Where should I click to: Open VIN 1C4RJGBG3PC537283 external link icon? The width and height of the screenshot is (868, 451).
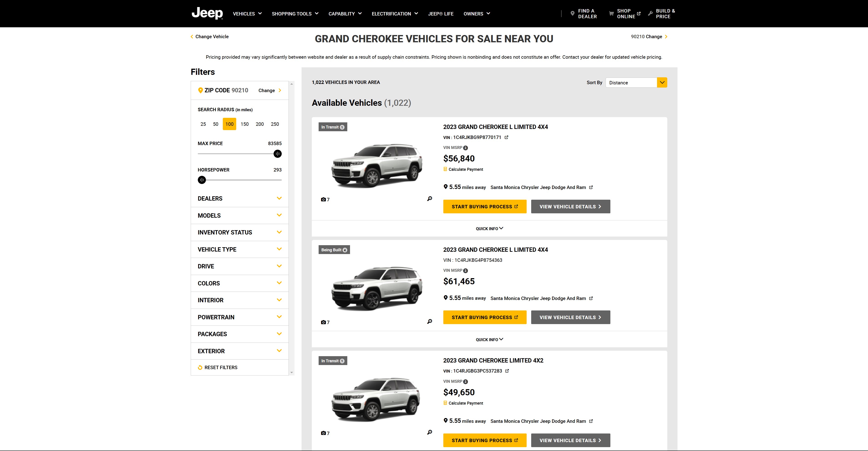(x=507, y=371)
